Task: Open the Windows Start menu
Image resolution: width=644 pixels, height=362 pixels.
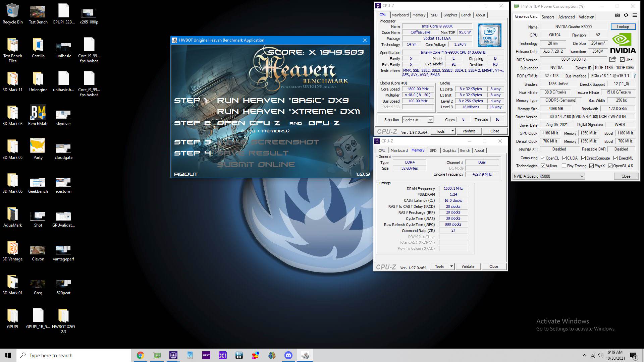Action: tap(8, 355)
